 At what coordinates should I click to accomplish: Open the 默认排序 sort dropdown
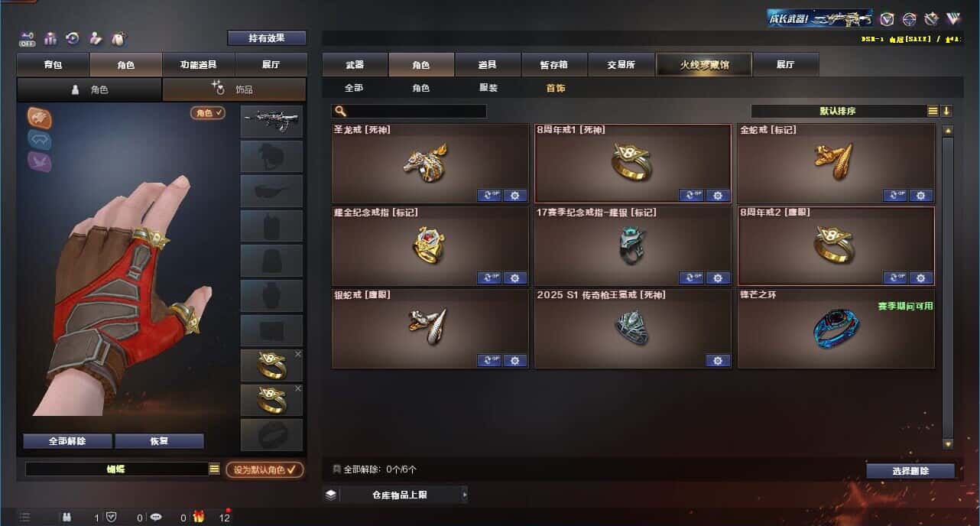click(x=839, y=111)
